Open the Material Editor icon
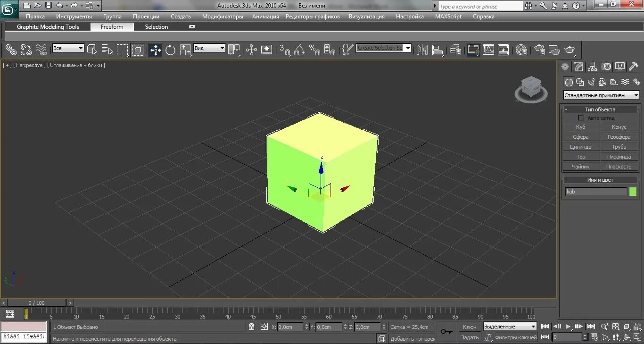 point(521,50)
